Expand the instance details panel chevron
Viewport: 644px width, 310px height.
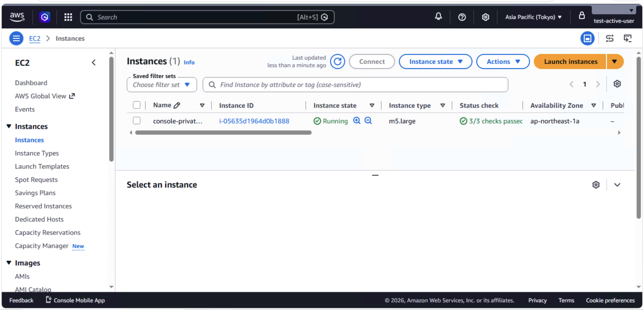[617, 185]
